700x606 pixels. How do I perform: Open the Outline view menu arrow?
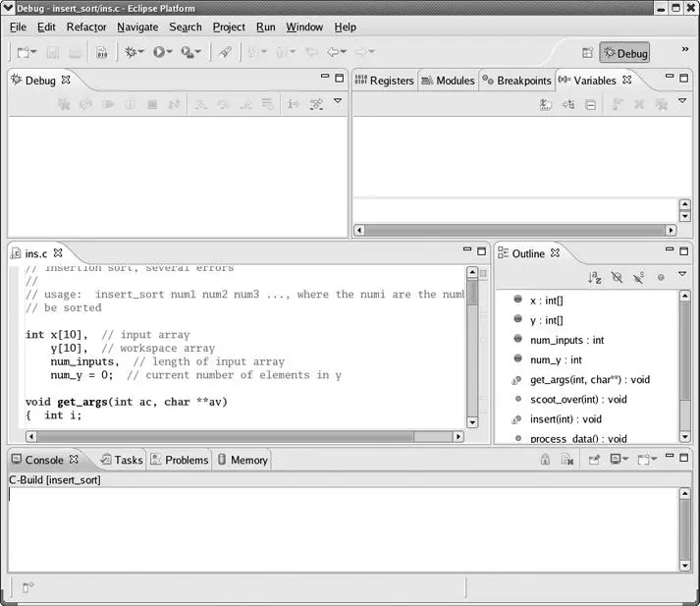[x=682, y=276]
